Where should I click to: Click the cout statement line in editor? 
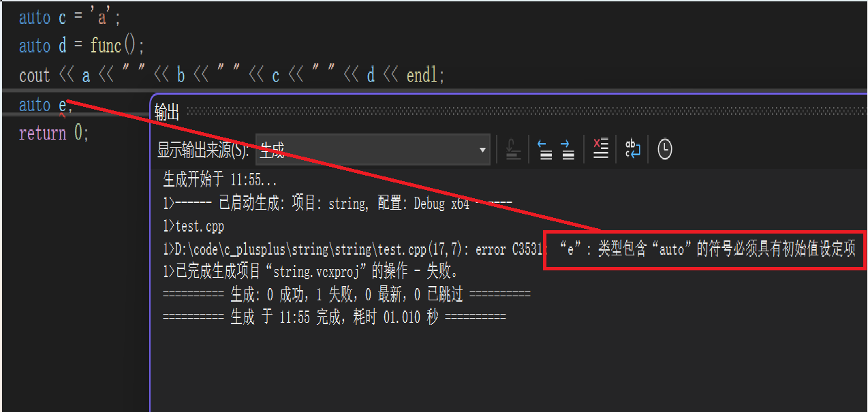(x=232, y=75)
